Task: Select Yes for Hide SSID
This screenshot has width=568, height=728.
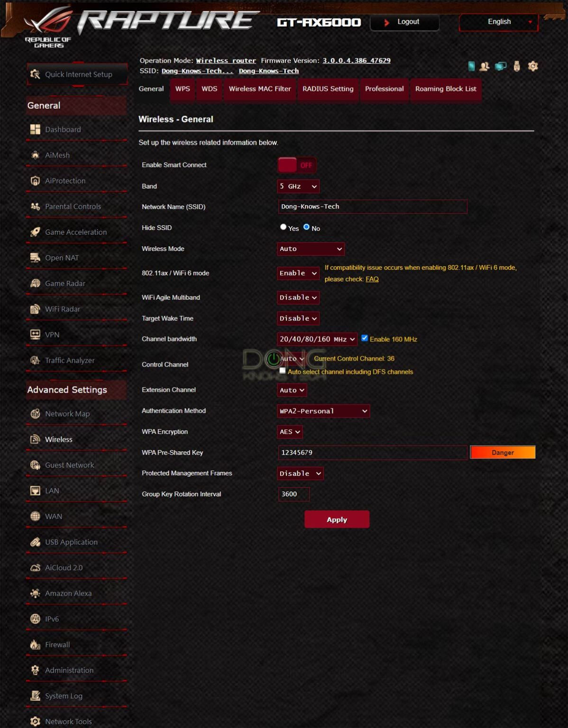Action: (x=283, y=227)
